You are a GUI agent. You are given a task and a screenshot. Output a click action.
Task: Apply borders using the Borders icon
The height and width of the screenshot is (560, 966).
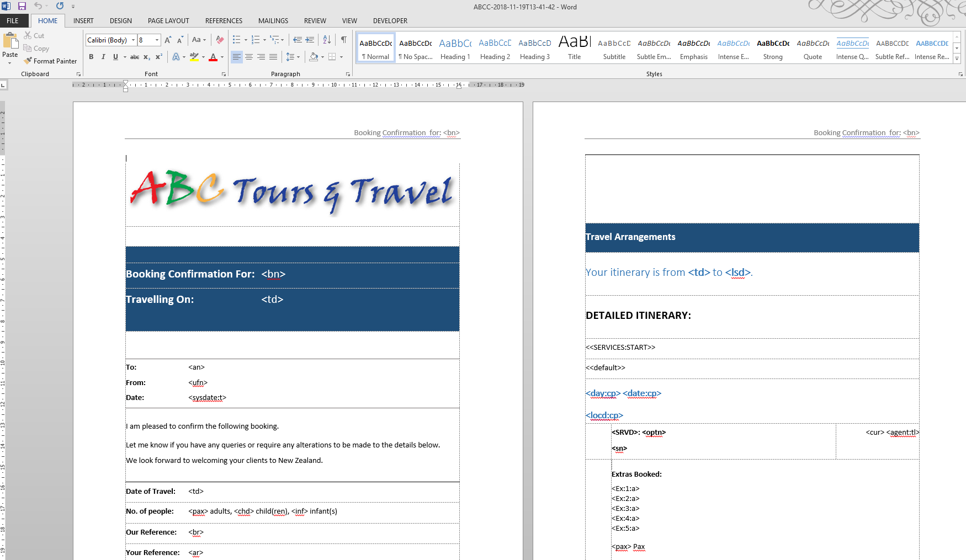coord(332,57)
